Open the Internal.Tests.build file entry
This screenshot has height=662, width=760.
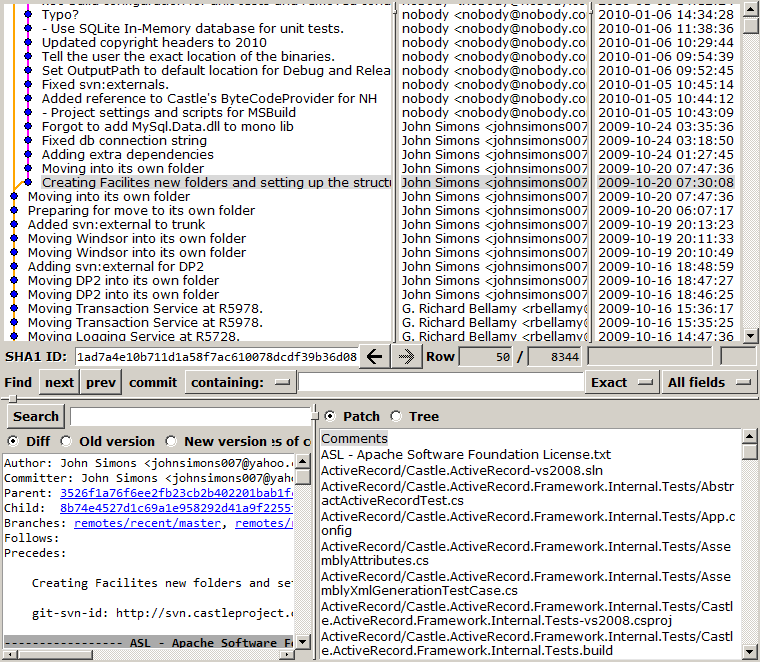coord(527,644)
